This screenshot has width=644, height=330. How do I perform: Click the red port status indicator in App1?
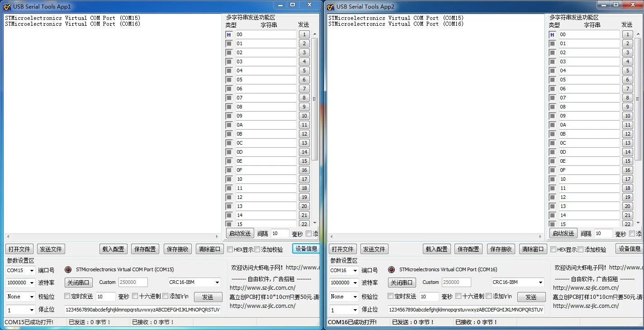[x=68, y=269]
